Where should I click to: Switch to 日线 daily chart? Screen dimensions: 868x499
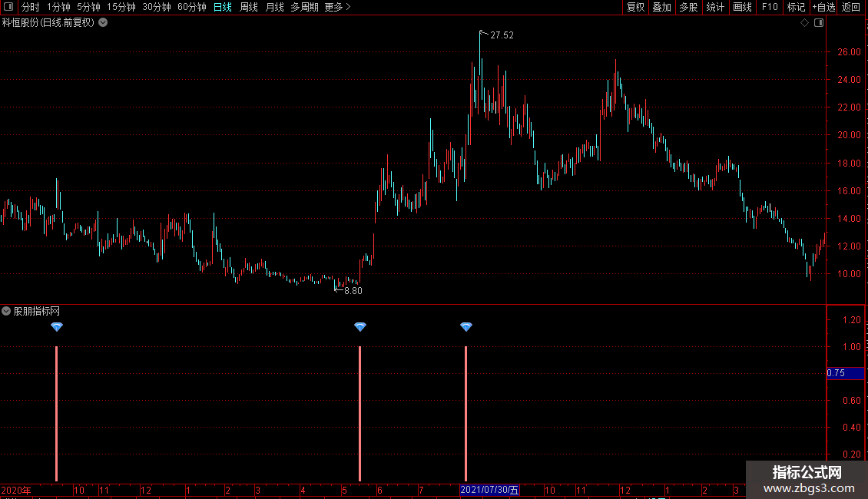coord(223,7)
